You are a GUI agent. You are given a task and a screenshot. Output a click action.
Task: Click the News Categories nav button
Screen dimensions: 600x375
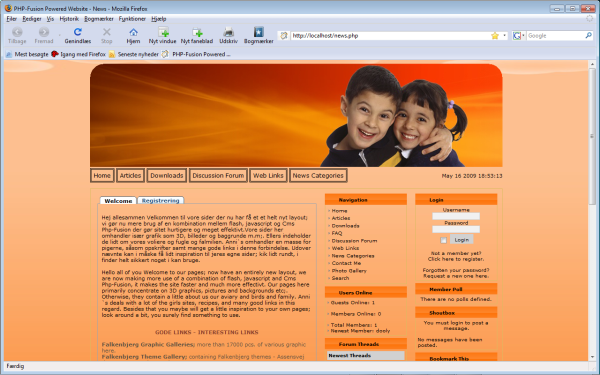[x=318, y=175]
